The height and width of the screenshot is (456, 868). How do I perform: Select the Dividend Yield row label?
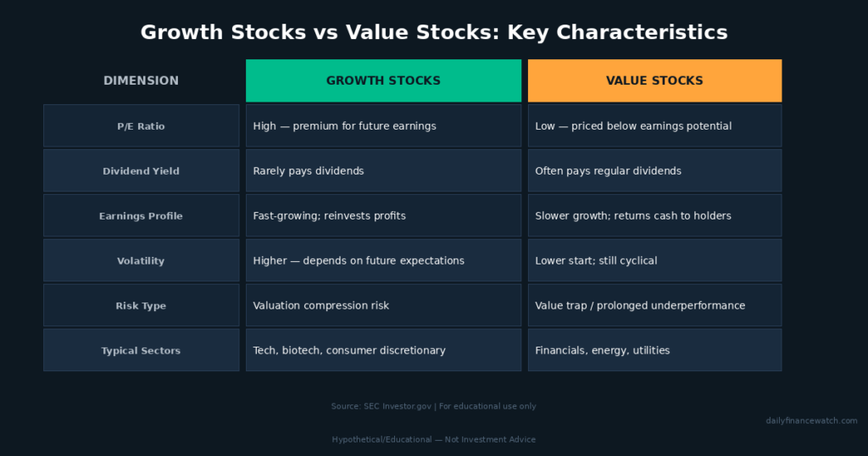pyautogui.click(x=142, y=171)
